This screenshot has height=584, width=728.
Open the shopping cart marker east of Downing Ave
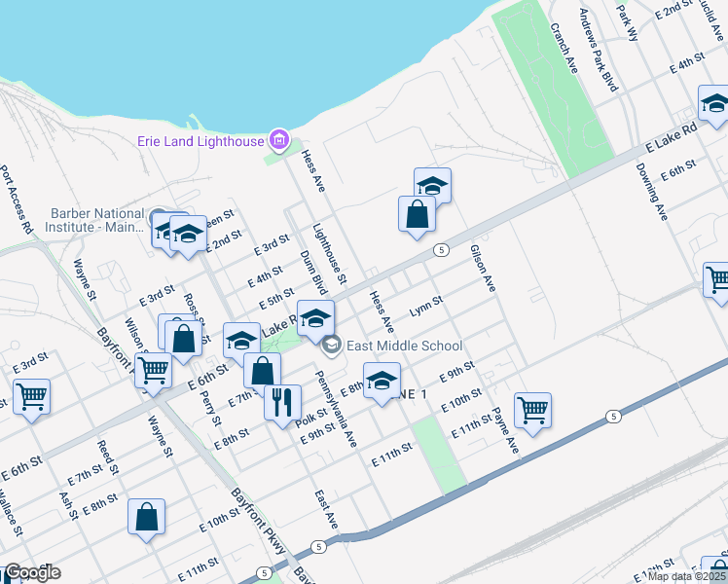tap(718, 278)
